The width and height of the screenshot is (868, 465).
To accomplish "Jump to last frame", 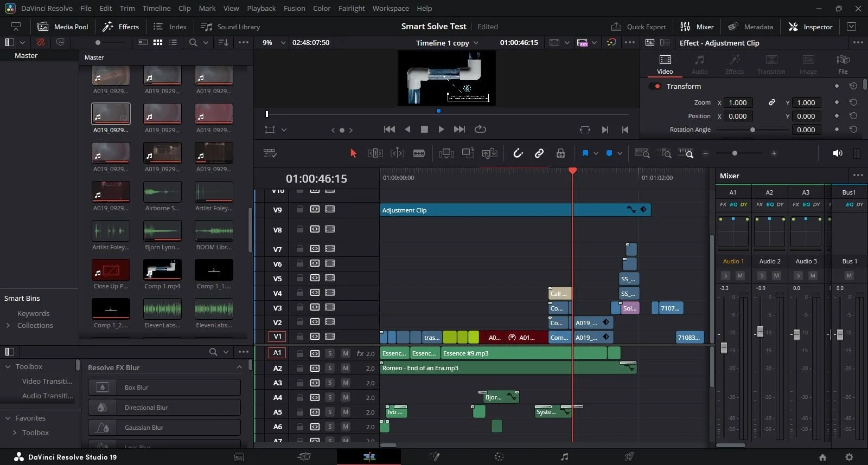I will point(459,130).
